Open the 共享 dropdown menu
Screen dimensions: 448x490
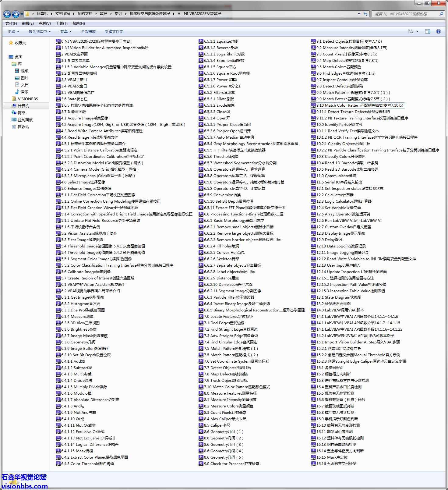(x=66, y=32)
